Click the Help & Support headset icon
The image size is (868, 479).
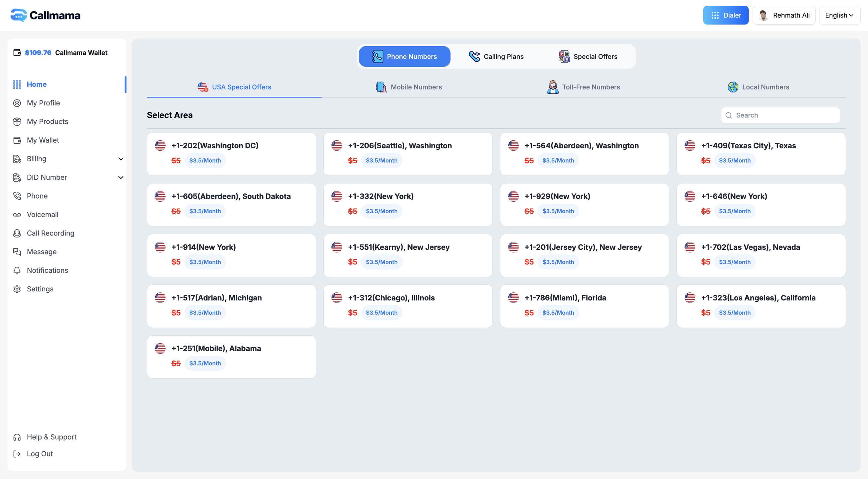pyautogui.click(x=17, y=437)
